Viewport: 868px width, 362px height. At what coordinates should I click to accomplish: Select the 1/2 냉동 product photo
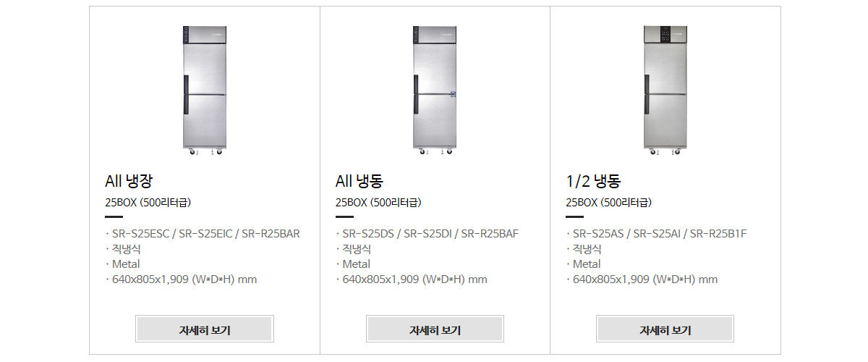pyautogui.click(x=665, y=90)
